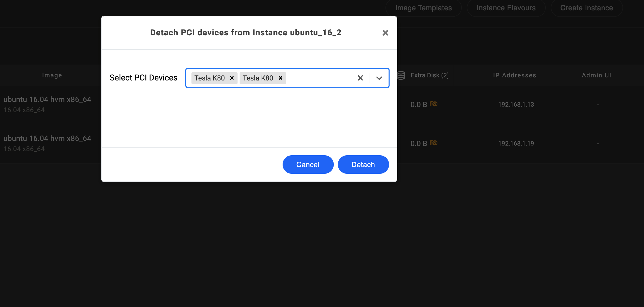Click the Extra Disk column header
The height and width of the screenshot is (307, 644).
coord(429,75)
